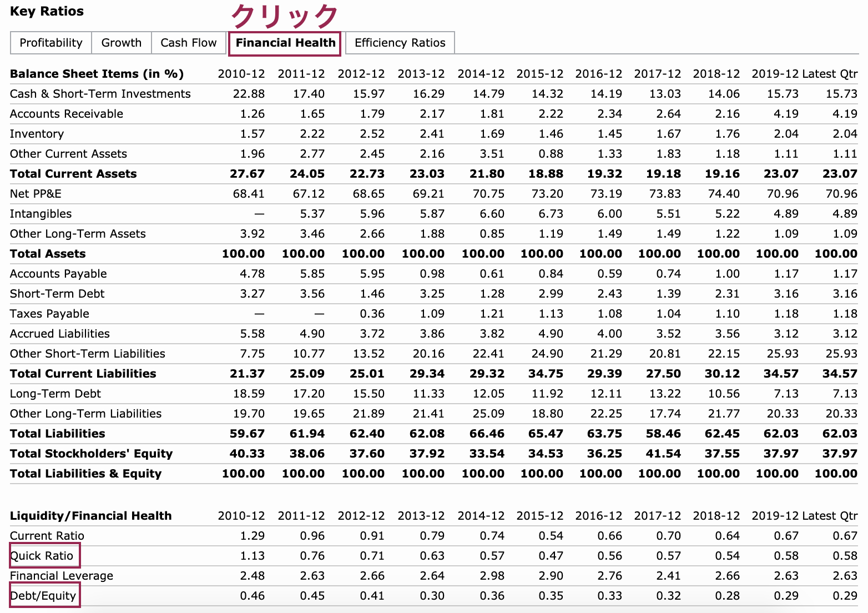Select the Total Stockholders' Equity row label
Image resolution: width=868 pixels, height=613 pixels.
[x=92, y=454]
